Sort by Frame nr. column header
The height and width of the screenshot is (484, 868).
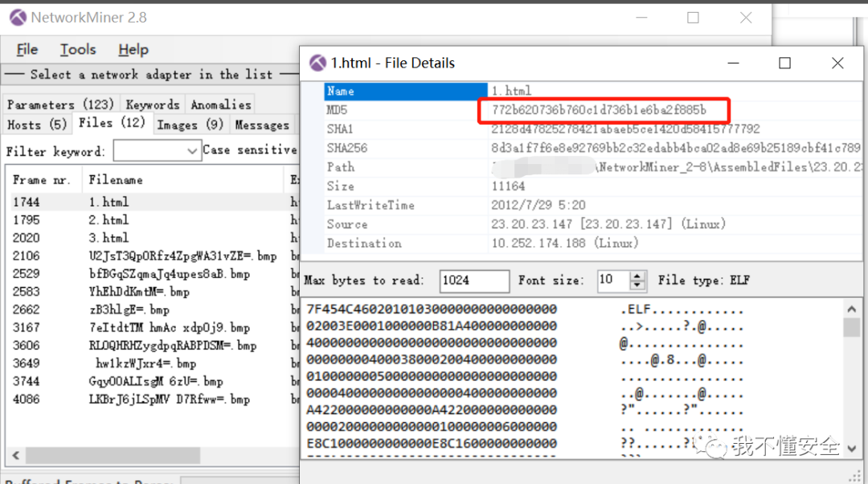43,180
